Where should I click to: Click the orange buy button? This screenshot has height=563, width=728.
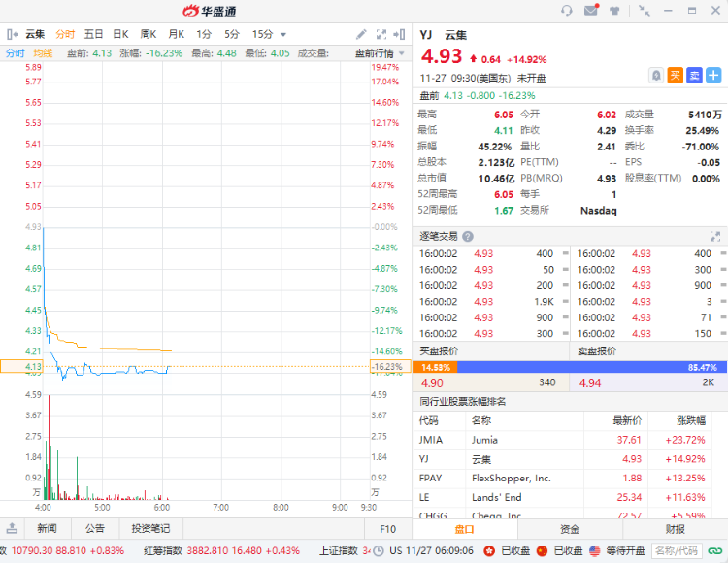pos(675,75)
